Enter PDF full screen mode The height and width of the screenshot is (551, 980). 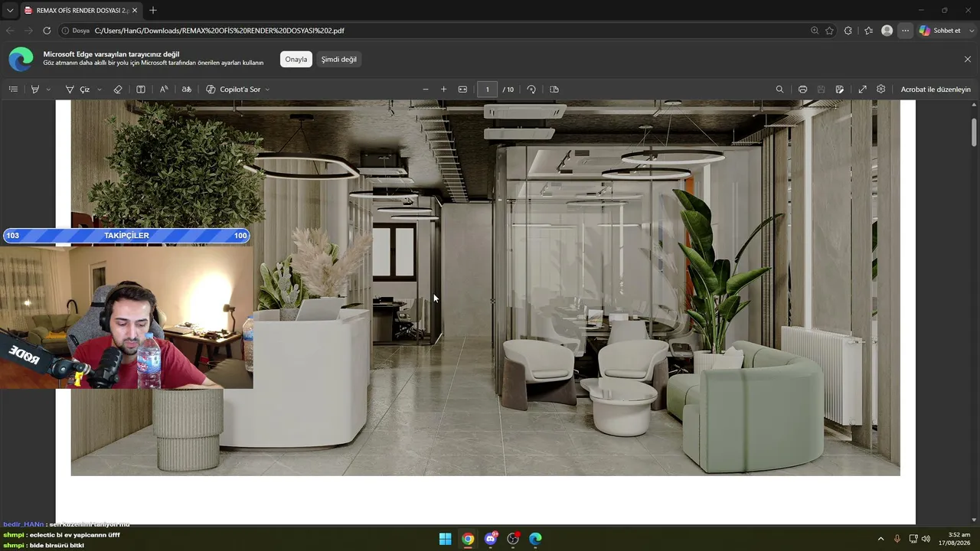pyautogui.click(x=862, y=90)
